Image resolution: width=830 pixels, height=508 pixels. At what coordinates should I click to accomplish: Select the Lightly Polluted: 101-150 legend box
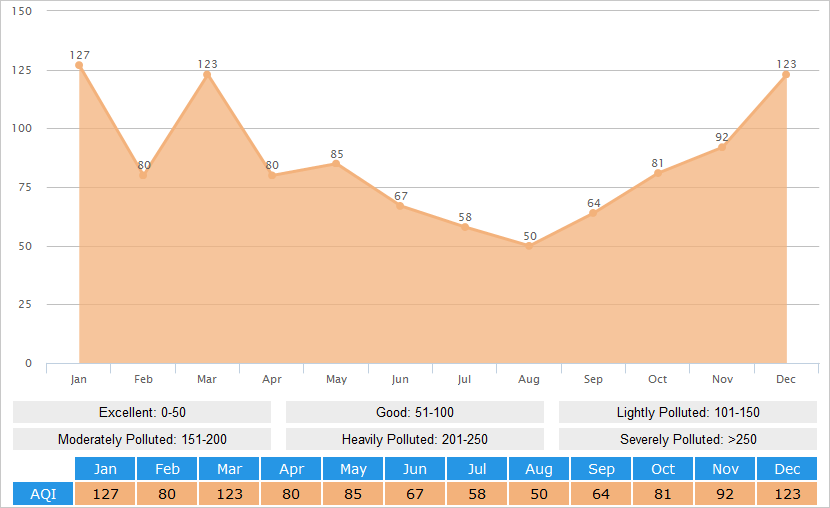(x=688, y=412)
